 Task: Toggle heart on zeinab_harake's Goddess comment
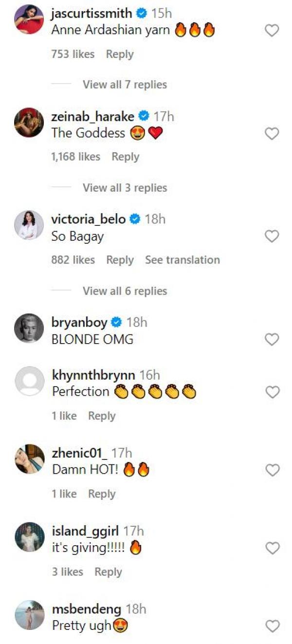(x=272, y=133)
